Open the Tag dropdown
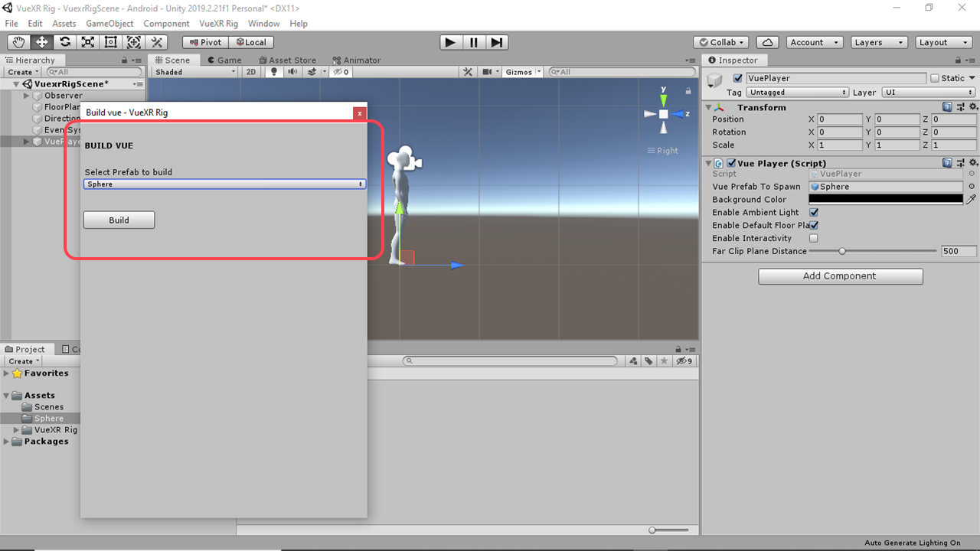Screen dimensions: 980x551 pyautogui.click(x=797, y=93)
